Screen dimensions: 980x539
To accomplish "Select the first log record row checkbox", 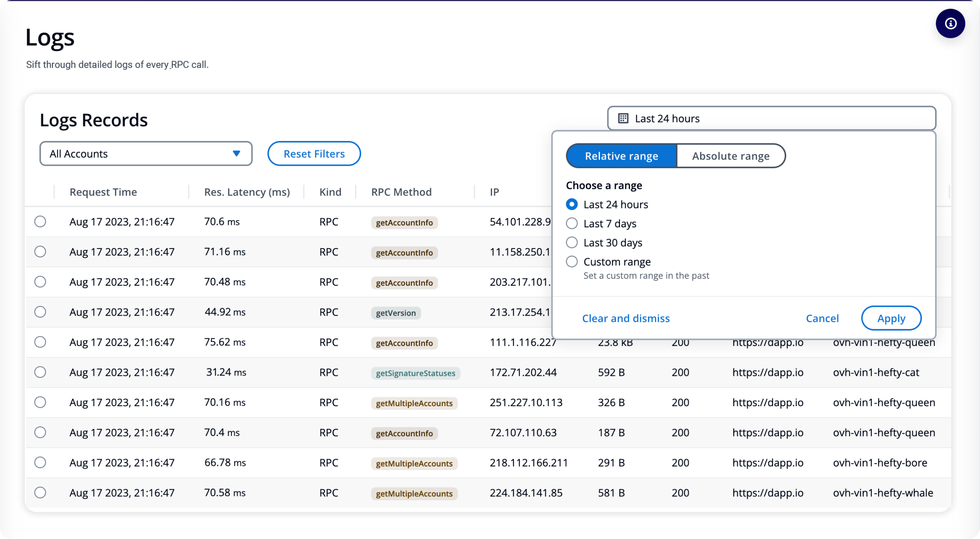I will 41,222.
